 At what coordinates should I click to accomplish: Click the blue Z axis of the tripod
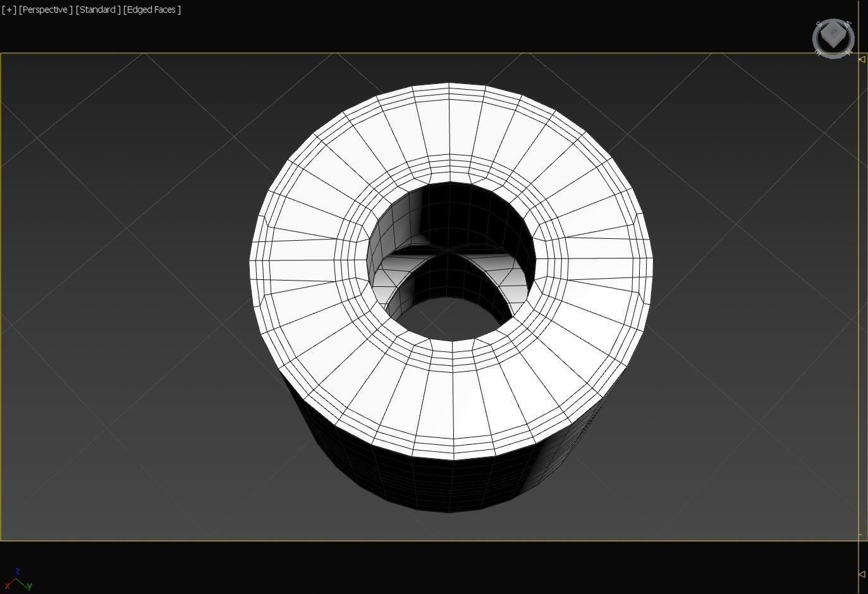(x=18, y=572)
